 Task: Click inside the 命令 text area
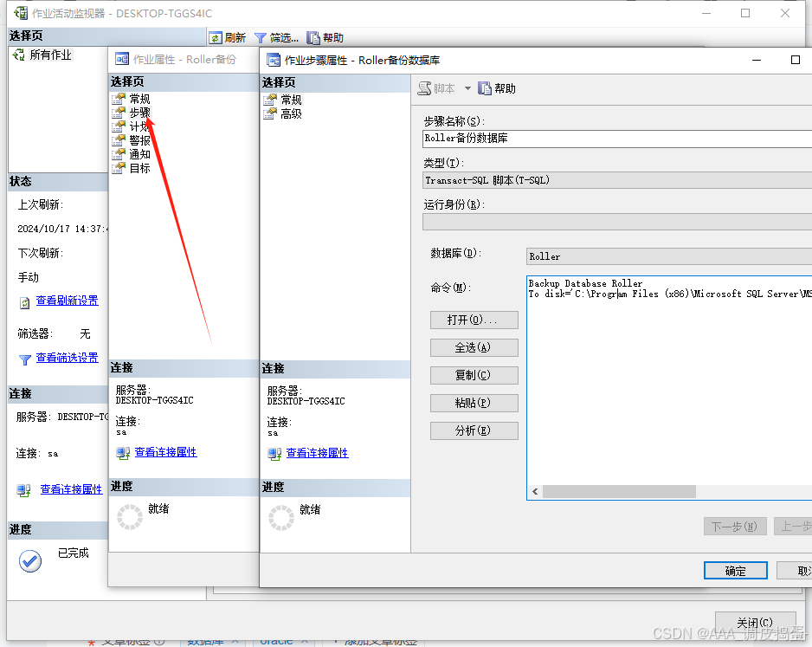(x=669, y=389)
